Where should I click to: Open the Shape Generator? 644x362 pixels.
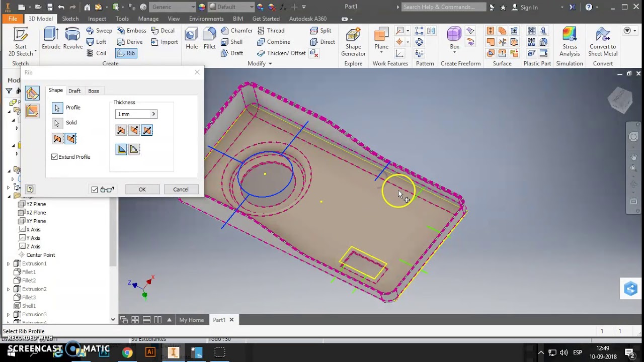click(x=353, y=42)
